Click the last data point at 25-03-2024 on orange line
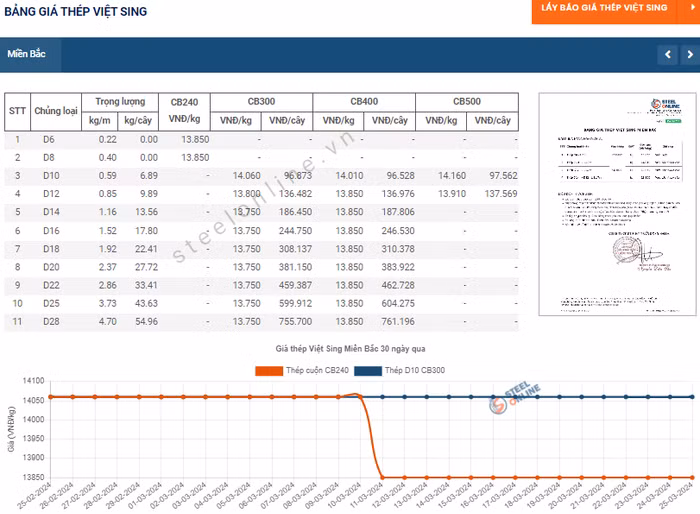This screenshot has width=700, height=514. pyautogui.click(x=692, y=477)
